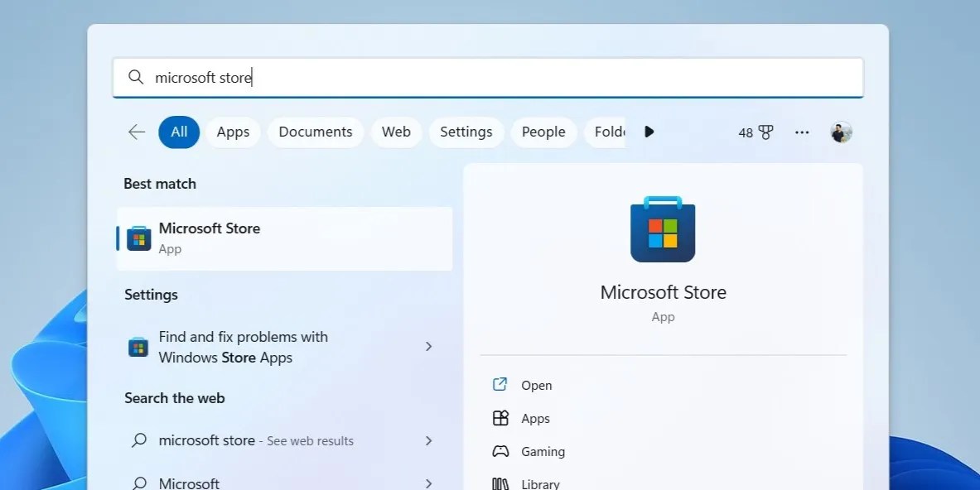Screen dimensions: 980x490
Task: Choose Gaming in the preview pane
Action: coord(543,451)
